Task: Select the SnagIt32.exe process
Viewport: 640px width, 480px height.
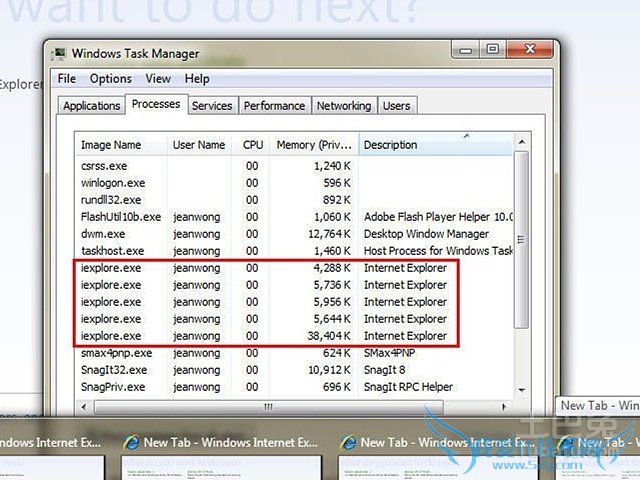Action: coord(294,370)
